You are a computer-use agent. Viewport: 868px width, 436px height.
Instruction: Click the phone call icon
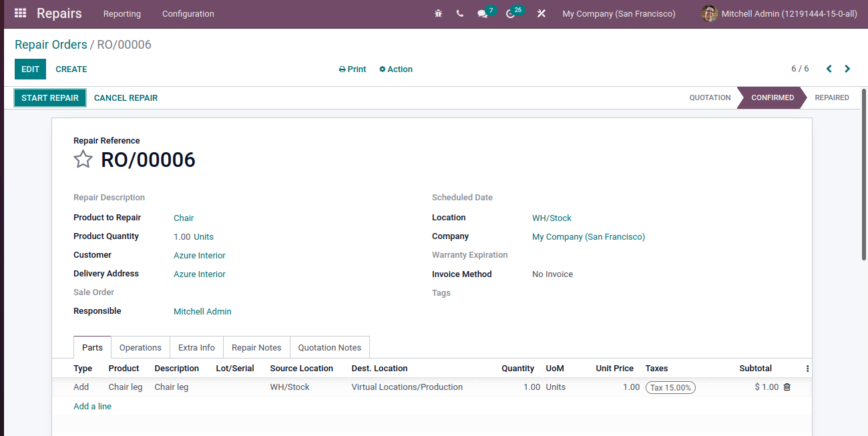click(460, 13)
